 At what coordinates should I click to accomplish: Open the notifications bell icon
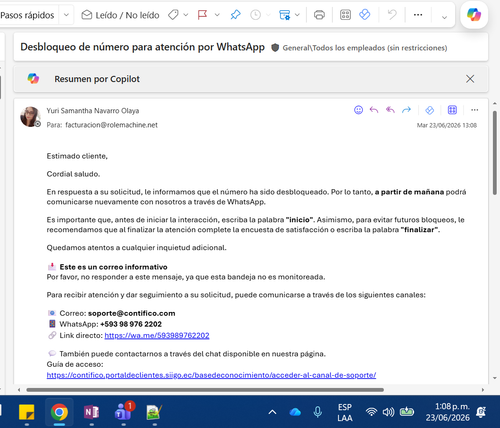coord(481,412)
